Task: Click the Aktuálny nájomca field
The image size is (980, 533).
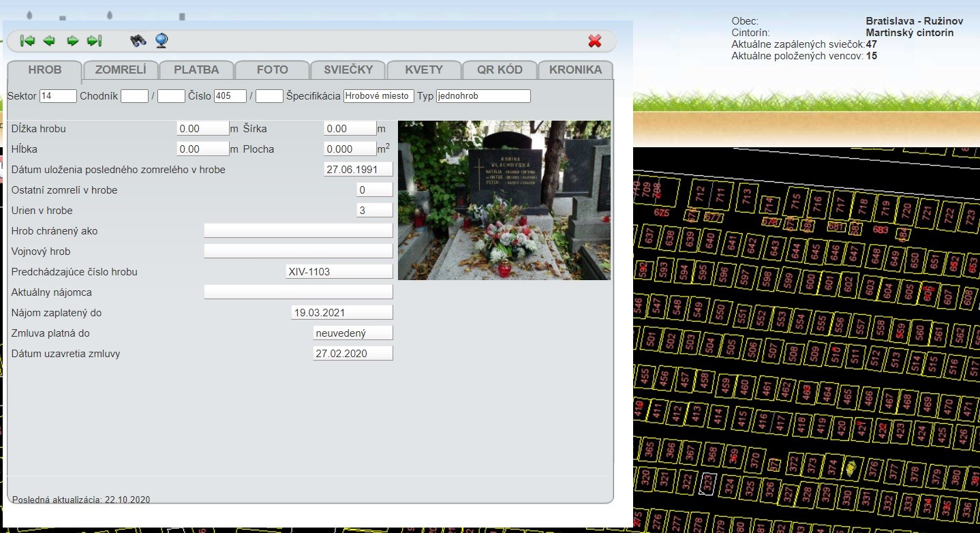Action: click(x=298, y=292)
